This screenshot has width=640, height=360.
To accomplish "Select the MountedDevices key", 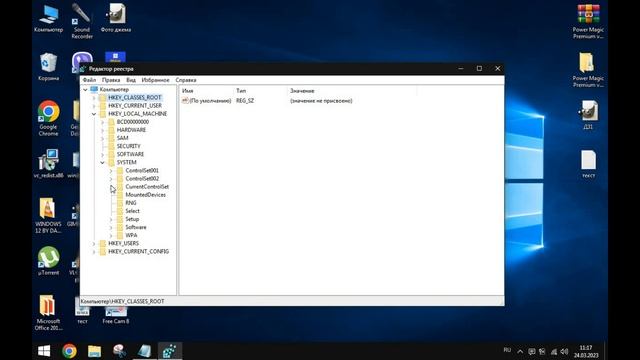I will click(x=146, y=195).
